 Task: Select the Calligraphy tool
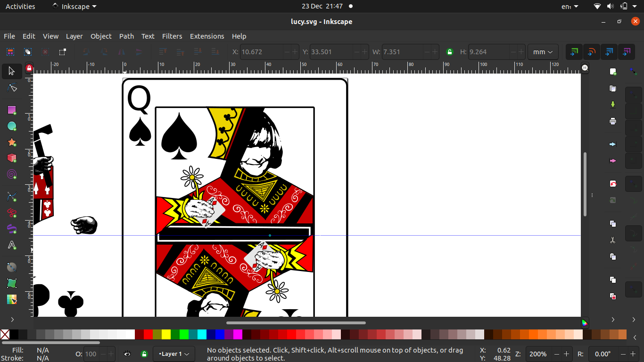12,229
